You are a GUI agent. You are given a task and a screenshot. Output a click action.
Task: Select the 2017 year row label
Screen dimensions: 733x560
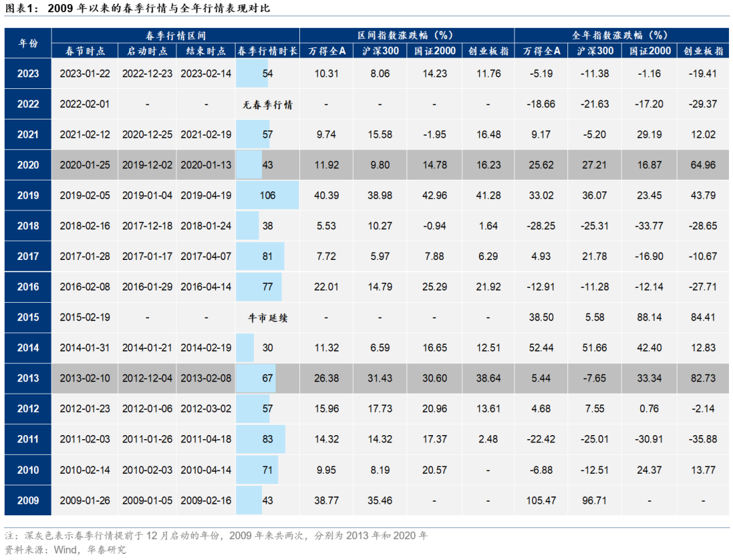point(28,256)
